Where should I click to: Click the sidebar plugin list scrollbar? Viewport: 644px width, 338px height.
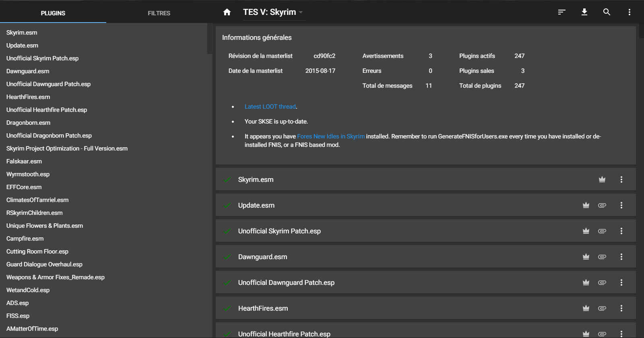(209, 38)
